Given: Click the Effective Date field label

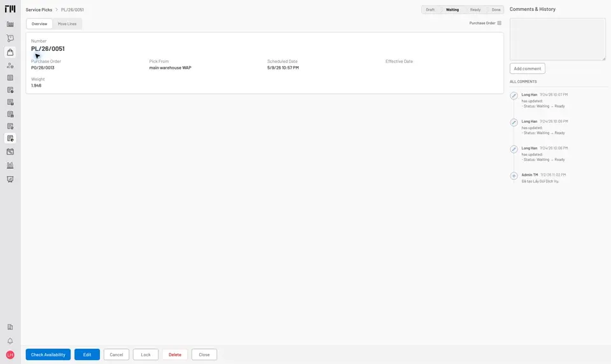Looking at the screenshot, I should coord(399,61).
